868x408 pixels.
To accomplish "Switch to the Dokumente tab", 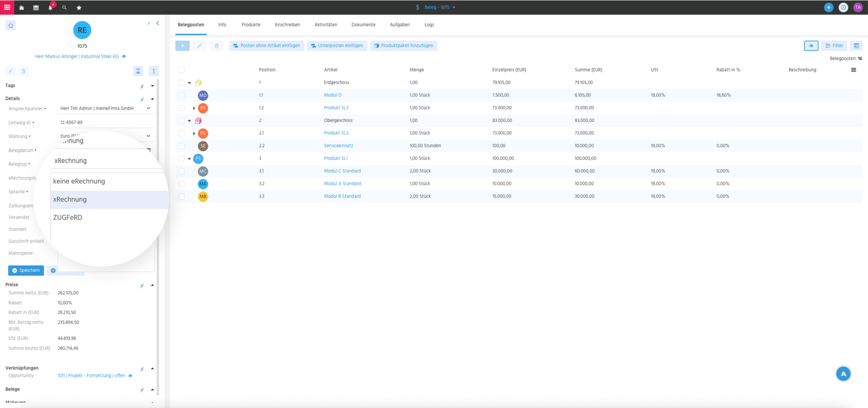I will [x=363, y=24].
